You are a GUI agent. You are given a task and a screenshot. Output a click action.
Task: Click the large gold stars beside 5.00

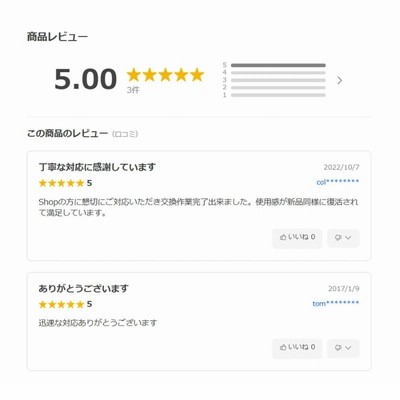pos(165,75)
